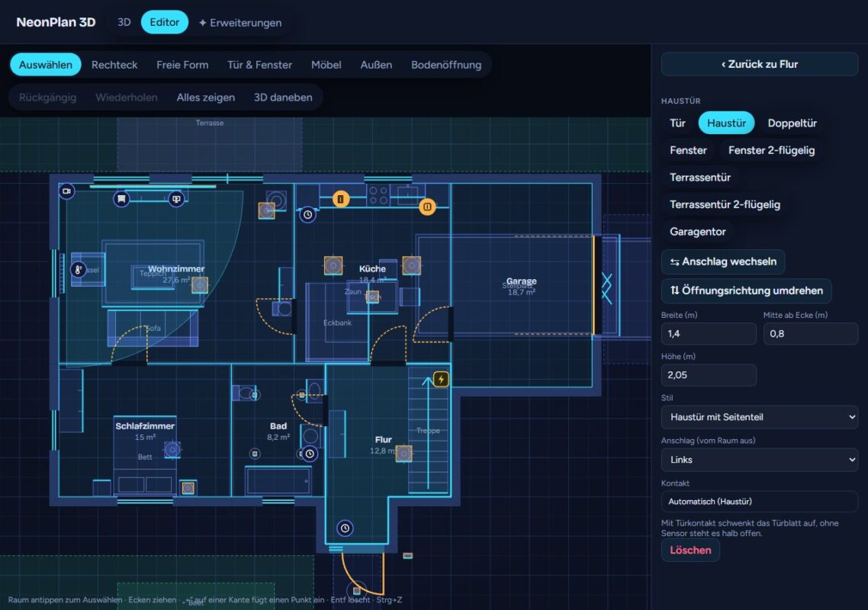
Task: Focus the Mitte ab Ecke (m) field
Action: 811,334
